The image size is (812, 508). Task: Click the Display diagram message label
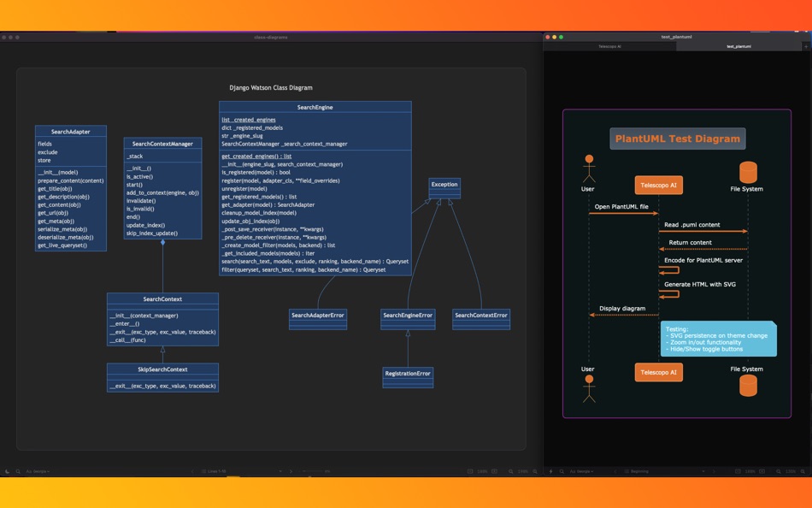coord(622,309)
